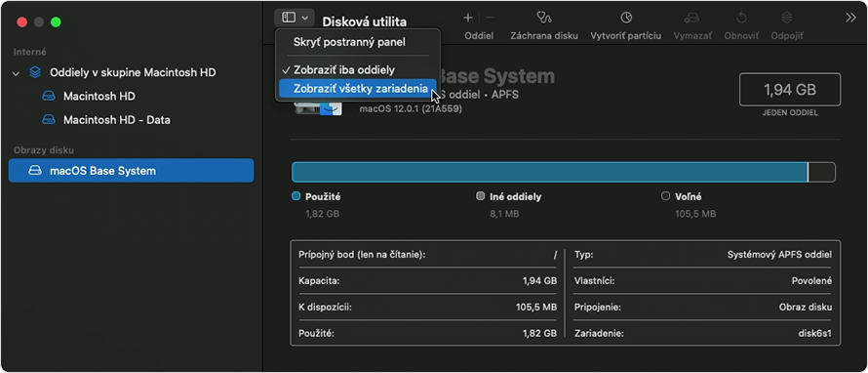Viewport: 868px width, 373px height.
Task: Click the Voľné legend swatch
Action: coord(665,196)
